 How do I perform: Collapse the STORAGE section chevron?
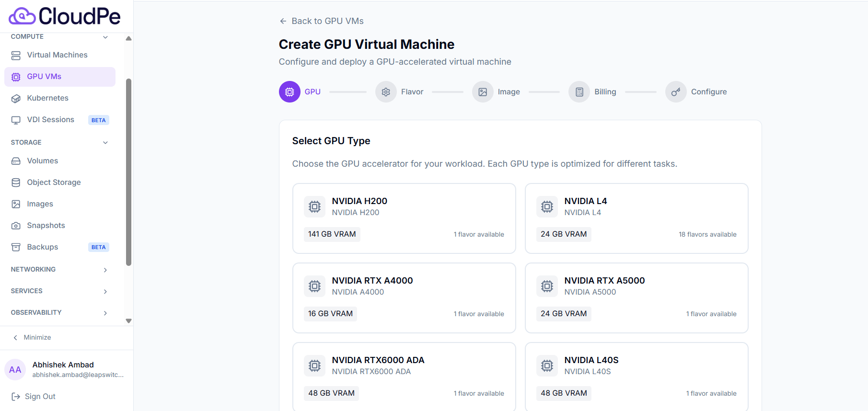pyautogui.click(x=105, y=142)
